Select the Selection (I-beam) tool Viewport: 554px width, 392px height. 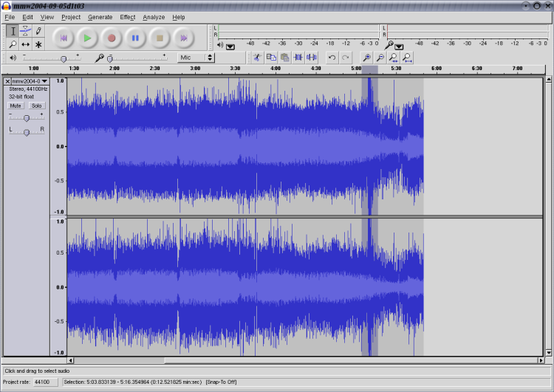pos(13,31)
